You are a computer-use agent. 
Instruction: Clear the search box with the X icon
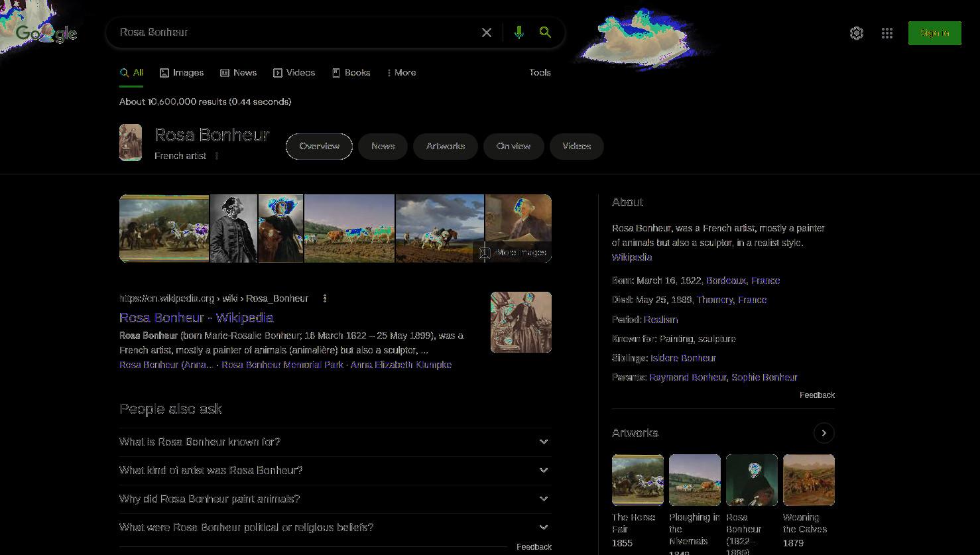click(487, 32)
